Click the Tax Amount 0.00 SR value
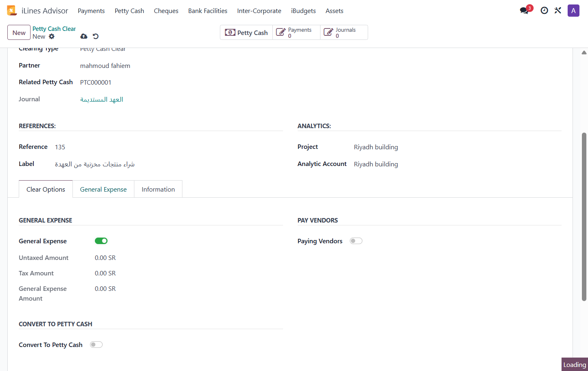588x371 pixels. (105, 273)
